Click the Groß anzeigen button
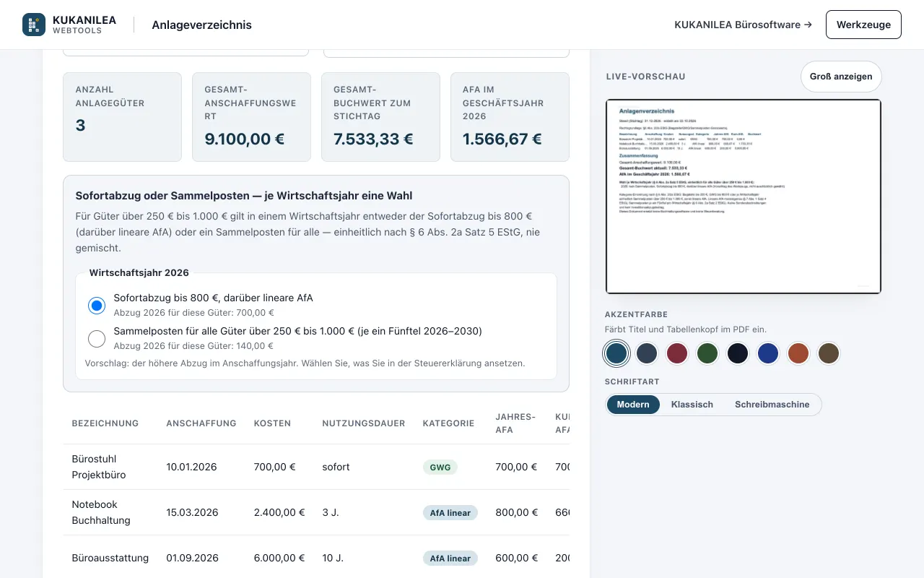This screenshot has width=924, height=578. 841,77
